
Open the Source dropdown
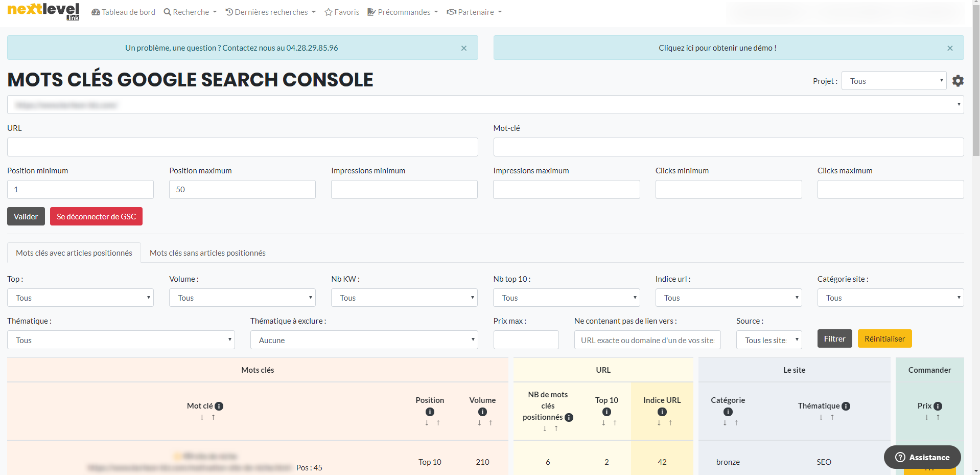click(x=769, y=340)
